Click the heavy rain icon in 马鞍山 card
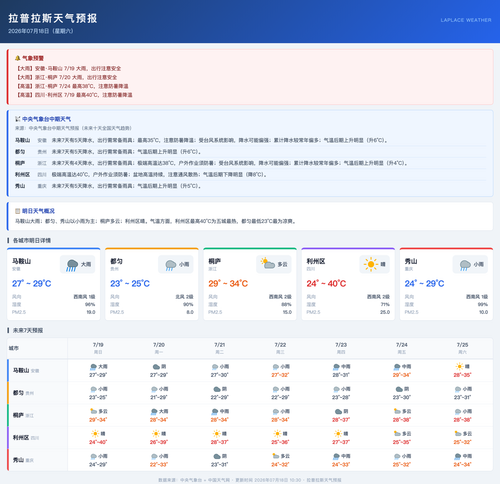500x484 pixels. tap(72, 265)
